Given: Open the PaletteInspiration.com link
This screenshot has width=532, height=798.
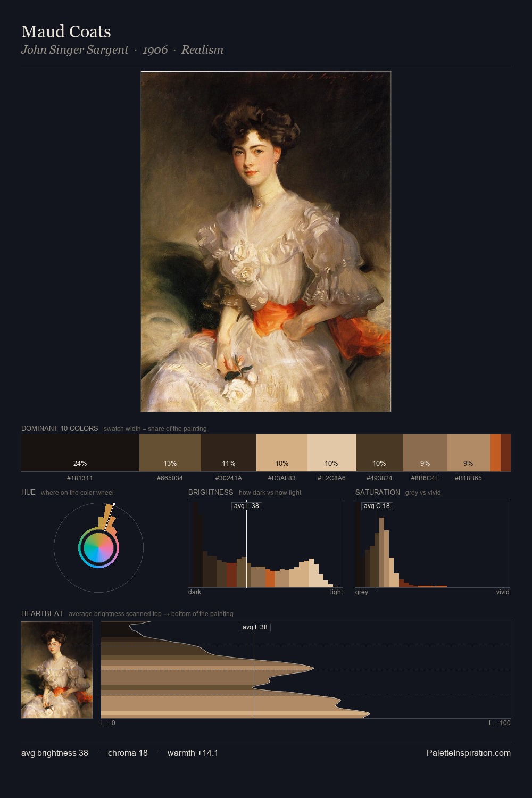Looking at the screenshot, I should (x=469, y=753).
